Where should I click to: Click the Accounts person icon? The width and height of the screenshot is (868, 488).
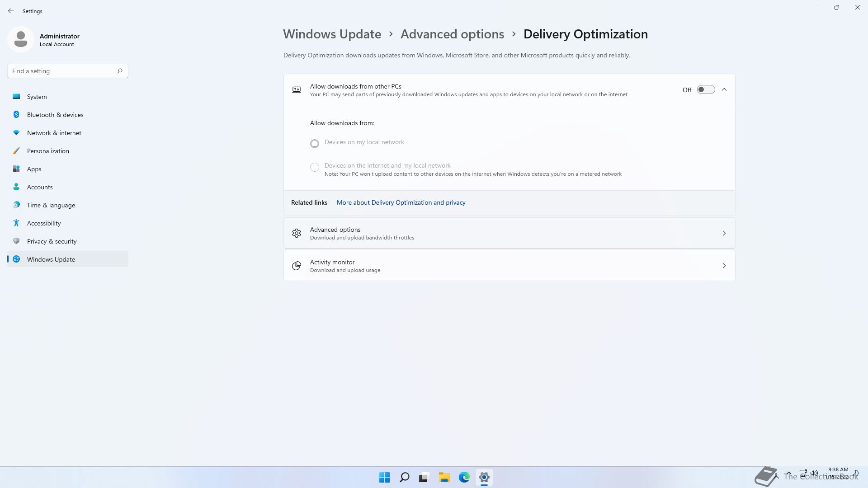(x=16, y=187)
